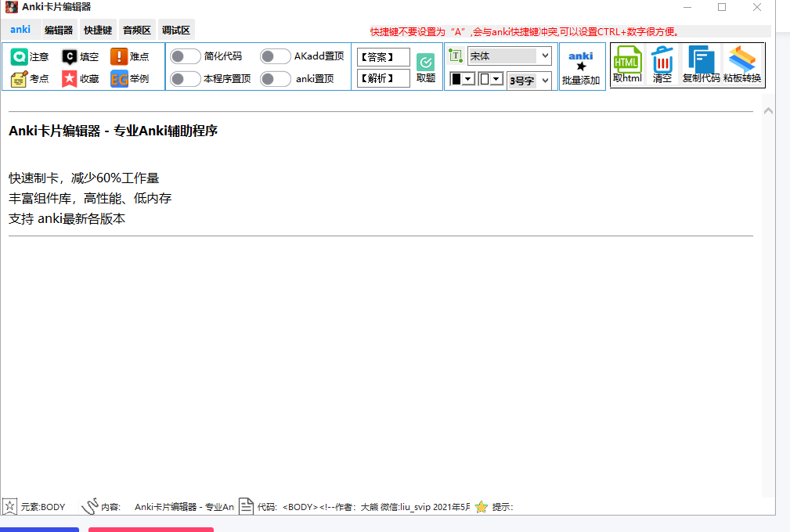Open the 3号字 font size dropdown
This screenshot has height=532, width=790.
(x=529, y=81)
